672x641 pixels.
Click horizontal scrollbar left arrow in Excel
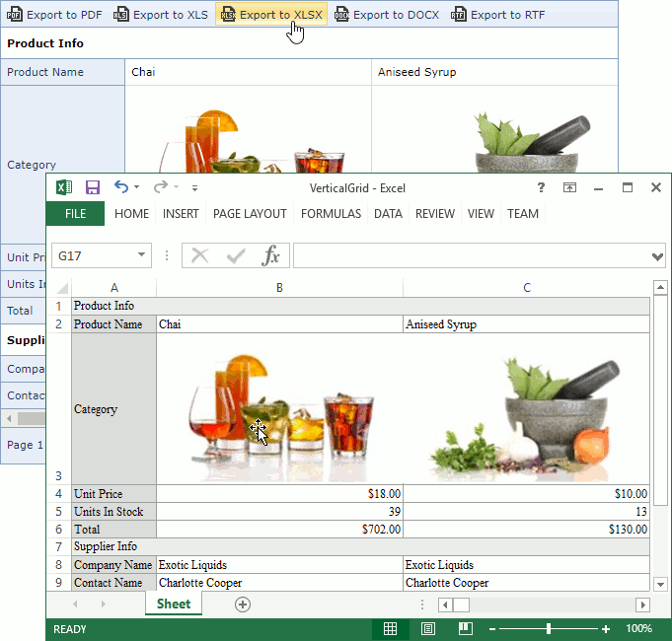[x=445, y=605]
